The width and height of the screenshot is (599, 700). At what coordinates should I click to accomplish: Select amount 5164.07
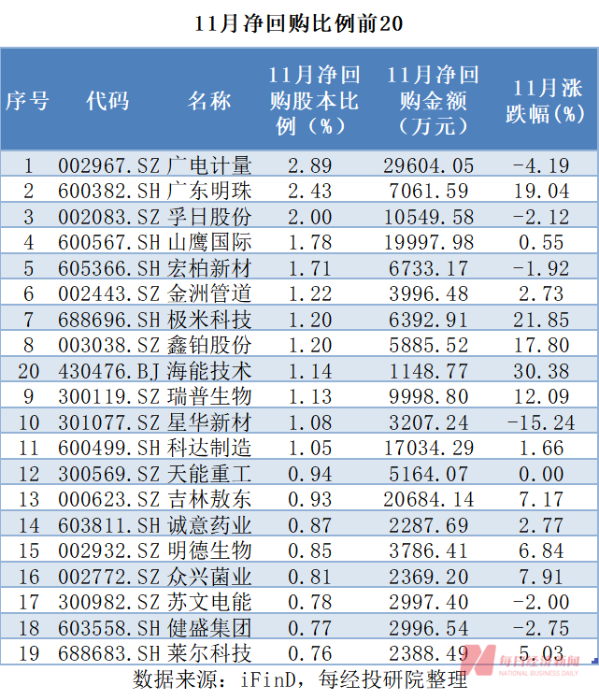coord(428,474)
